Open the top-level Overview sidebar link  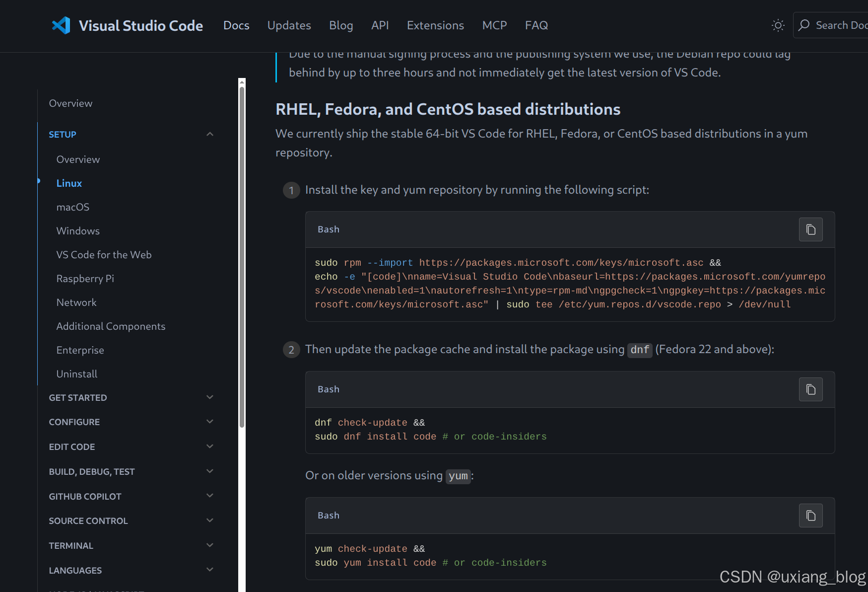coord(70,103)
